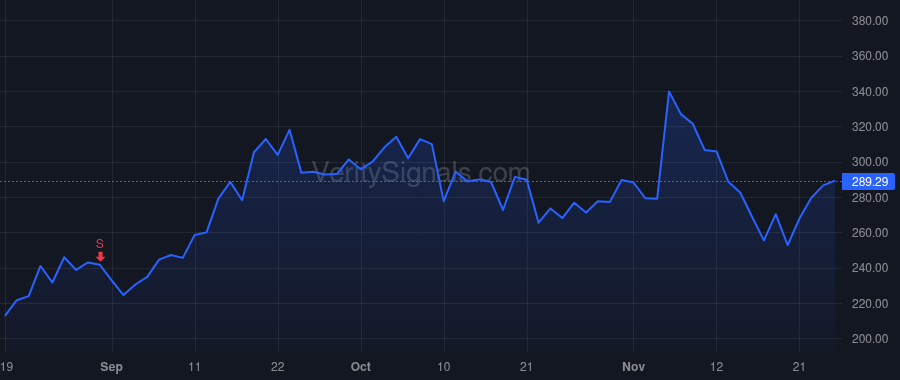Click the 12 date label after Nov
This screenshot has width=900, height=380.
coord(716,367)
